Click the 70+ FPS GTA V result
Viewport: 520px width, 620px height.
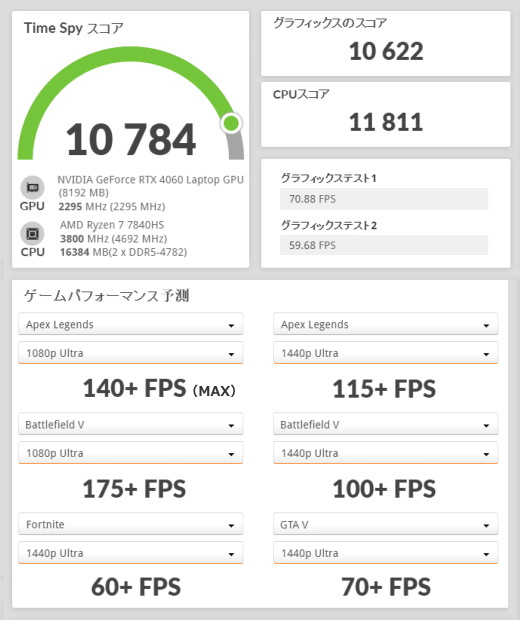pos(386,587)
